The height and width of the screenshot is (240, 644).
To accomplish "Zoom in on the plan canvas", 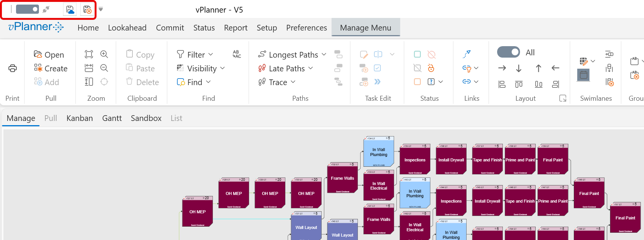I will (x=104, y=54).
